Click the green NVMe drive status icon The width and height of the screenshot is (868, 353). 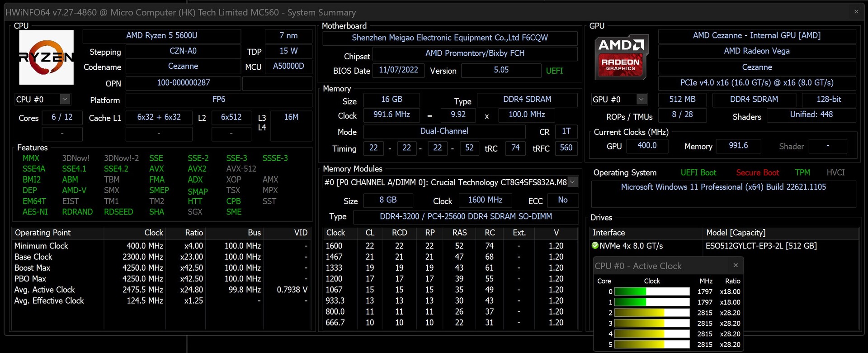(595, 246)
